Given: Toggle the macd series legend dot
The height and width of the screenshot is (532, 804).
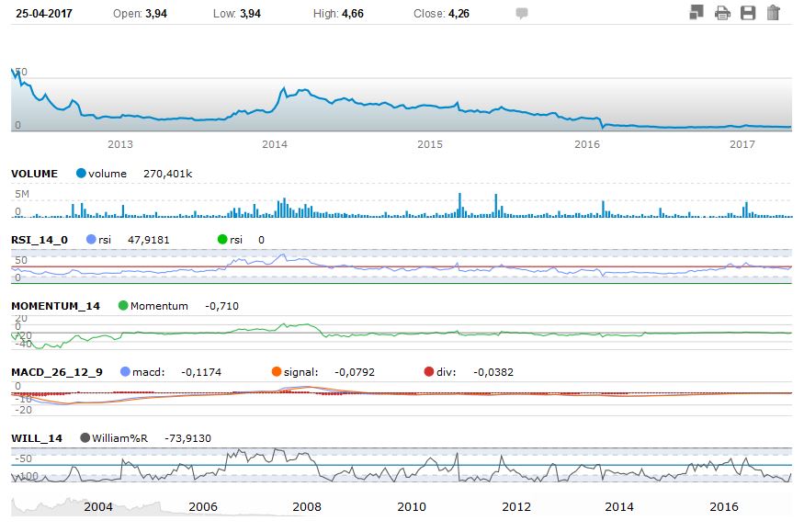Looking at the screenshot, I should 125,372.
